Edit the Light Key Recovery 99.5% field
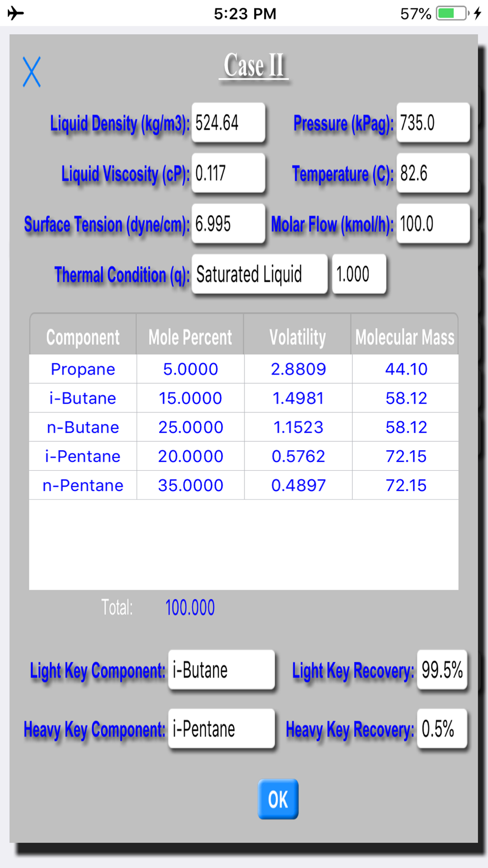The height and width of the screenshot is (868, 488). [x=442, y=670]
